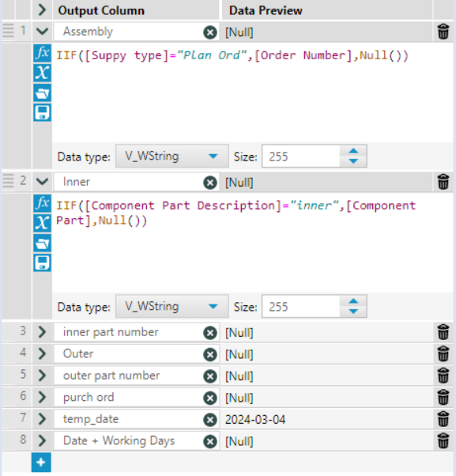Open Data type dropdown for Assembly
This screenshot has width=456, height=476.
click(172, 156)
